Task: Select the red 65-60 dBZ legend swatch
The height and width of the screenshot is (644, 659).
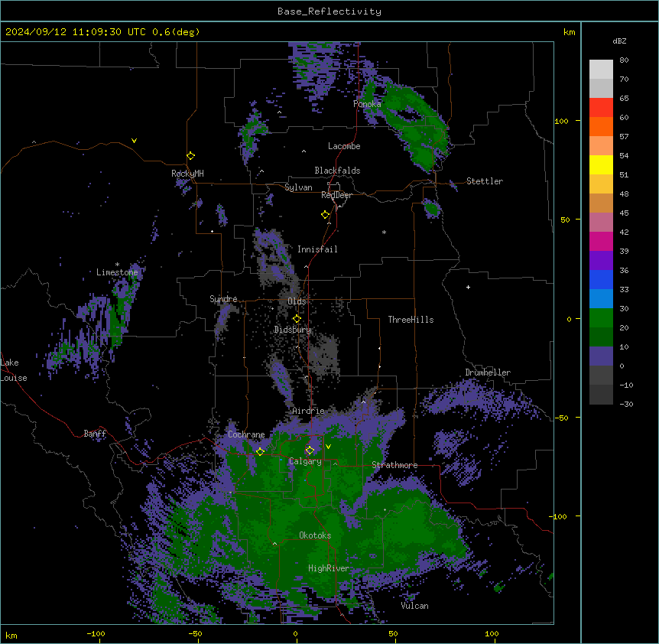Action: click(x=601, y=108)
